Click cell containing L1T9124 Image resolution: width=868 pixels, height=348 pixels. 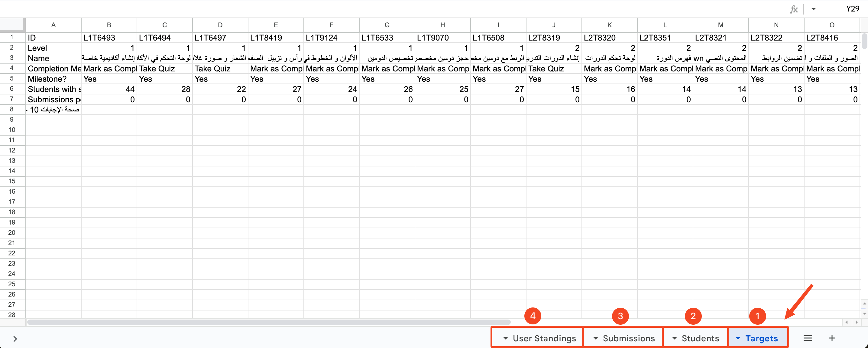coord(331,38)
